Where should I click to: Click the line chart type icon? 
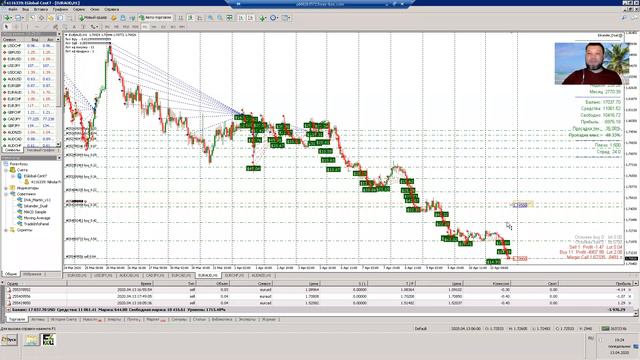tap(200, 18)
